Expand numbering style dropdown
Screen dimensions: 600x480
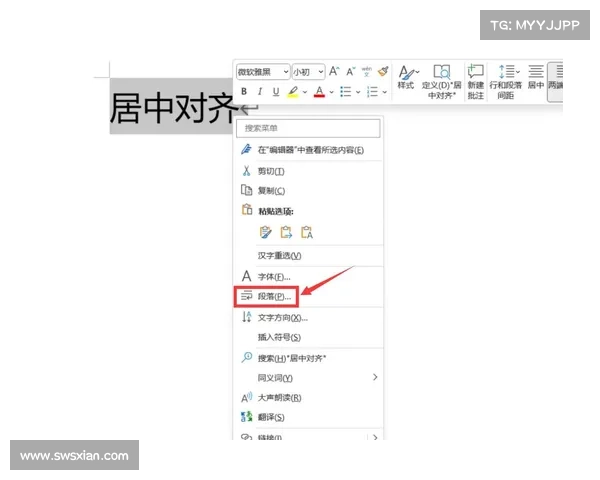point(385,92)
